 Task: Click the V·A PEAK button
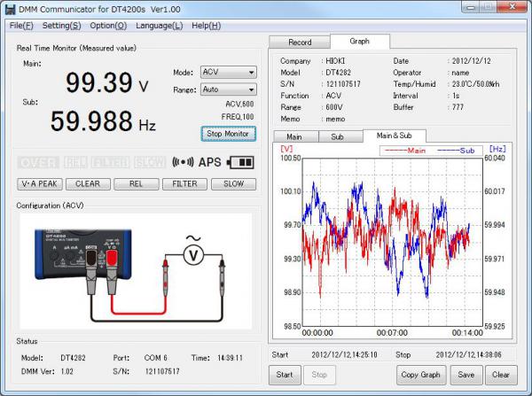[x=40, y=183]
